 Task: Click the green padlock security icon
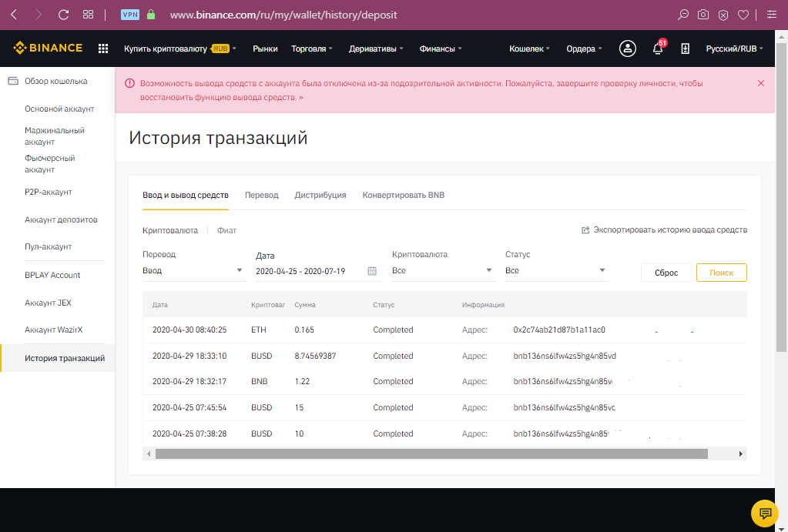pyautogui.click(x=151, y=15)
